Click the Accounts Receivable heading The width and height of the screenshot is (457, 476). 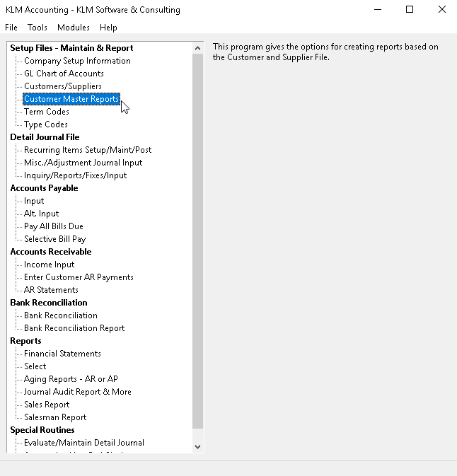(51, 252)
